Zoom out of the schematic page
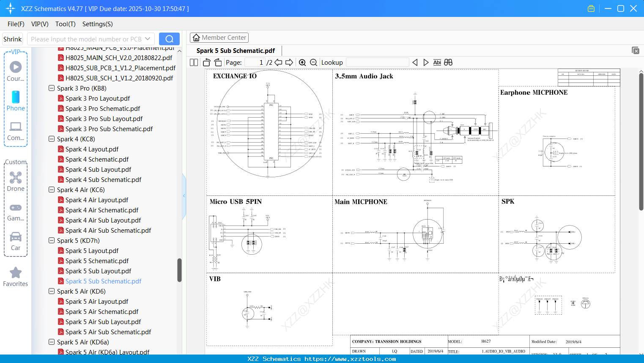The image size is (644, 363). pos(313,62)
